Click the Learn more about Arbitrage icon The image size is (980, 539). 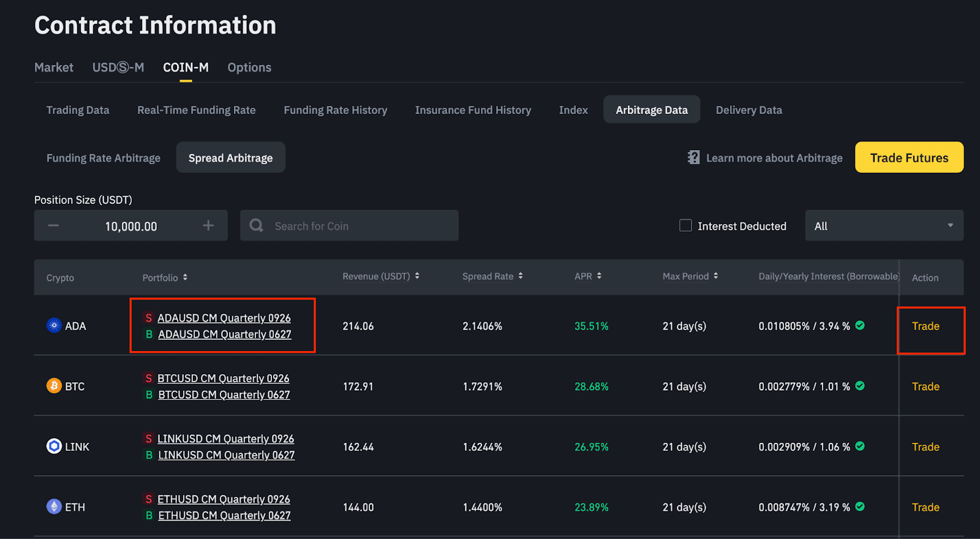(x=693, y=157)
